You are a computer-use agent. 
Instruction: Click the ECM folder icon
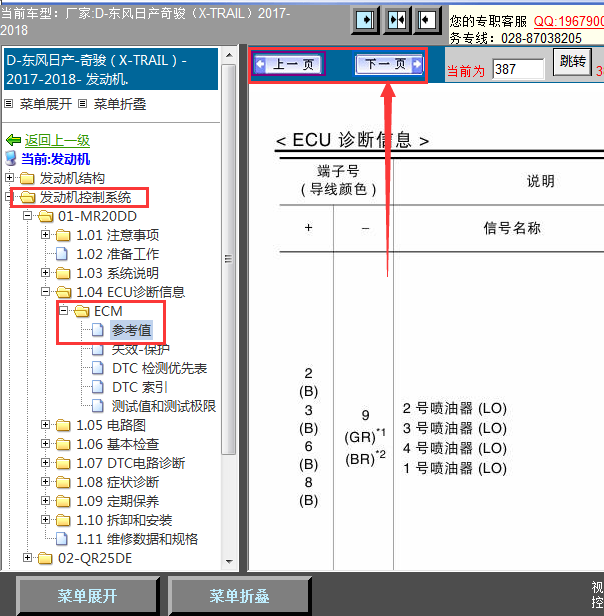pyautogui.click(x=82, y=311)
